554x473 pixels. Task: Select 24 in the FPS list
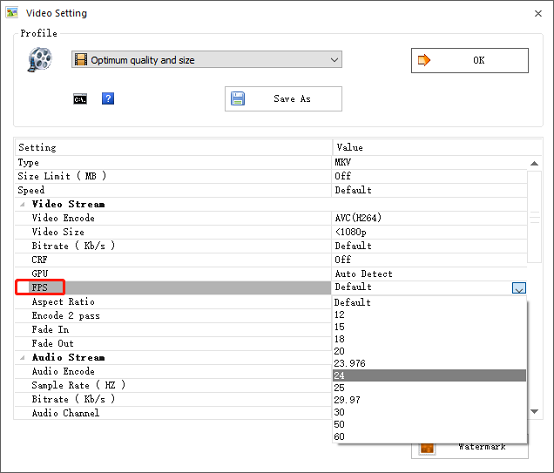tap(429, 376)
